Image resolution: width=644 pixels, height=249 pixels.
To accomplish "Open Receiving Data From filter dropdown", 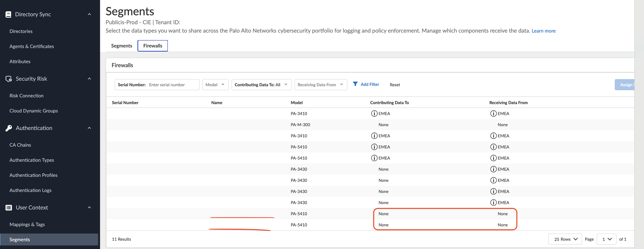I will (321, 85).
